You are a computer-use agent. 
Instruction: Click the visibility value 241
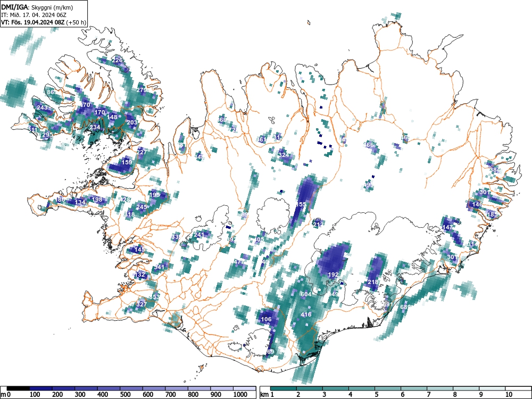(x=199, y=235)
